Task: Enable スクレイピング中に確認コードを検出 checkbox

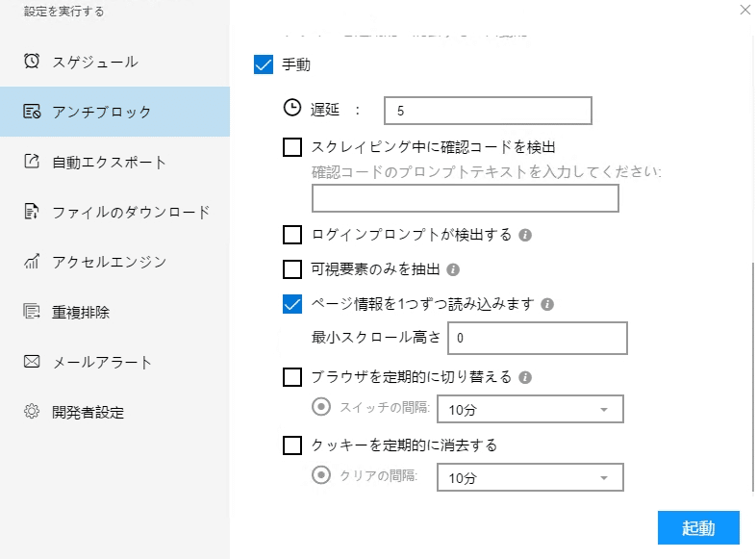Action: pos(292,147)
